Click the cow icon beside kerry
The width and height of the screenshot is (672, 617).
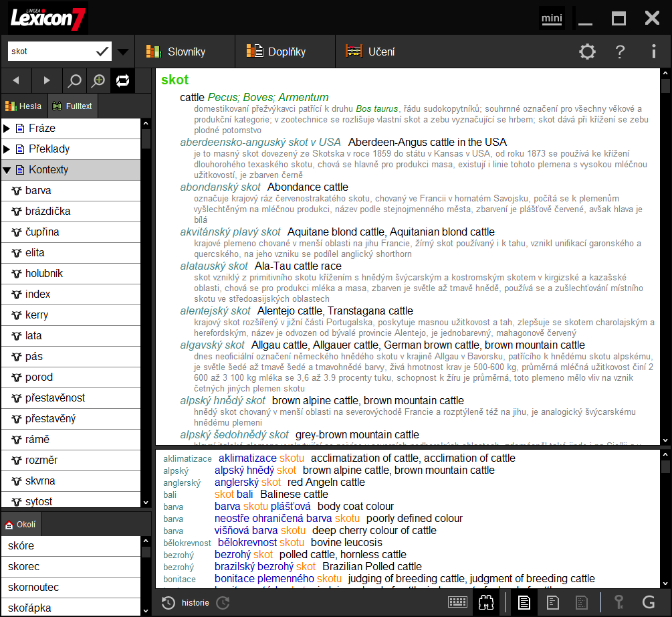[x=16, y=315]
